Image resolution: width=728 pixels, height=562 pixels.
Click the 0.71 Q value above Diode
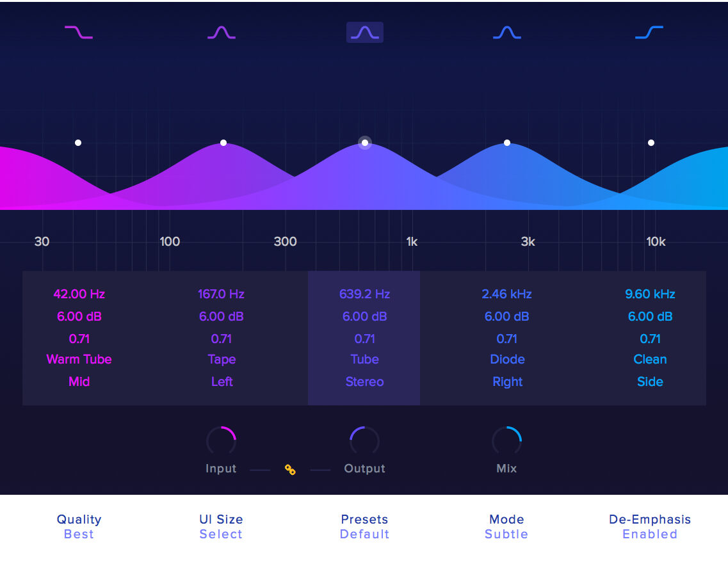tap(506, 339)
